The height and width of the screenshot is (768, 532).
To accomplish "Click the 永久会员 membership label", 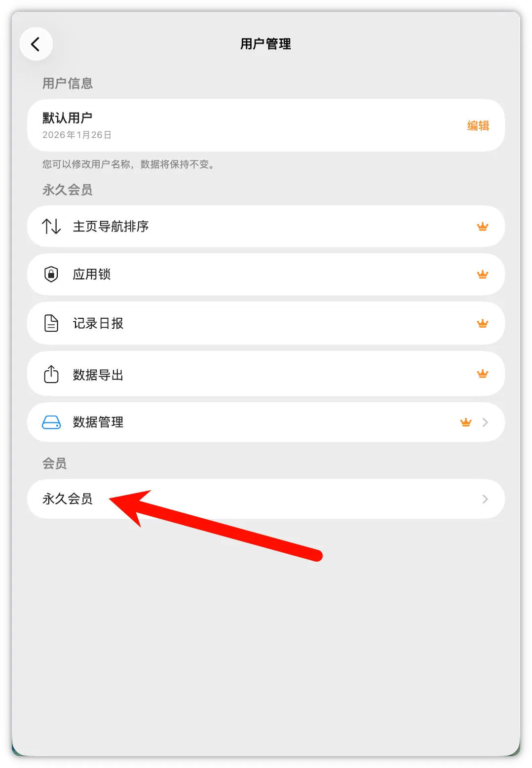I will tap(68, 499).
